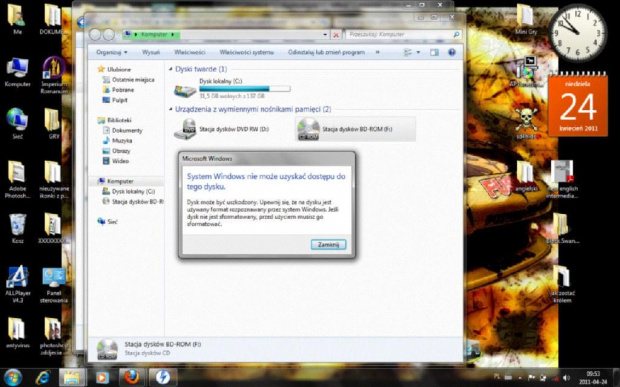Viewport: 620px width, 387px height.
Task: Select the DVD RW drive (D:) icon
Action: [x=185, y=129]
